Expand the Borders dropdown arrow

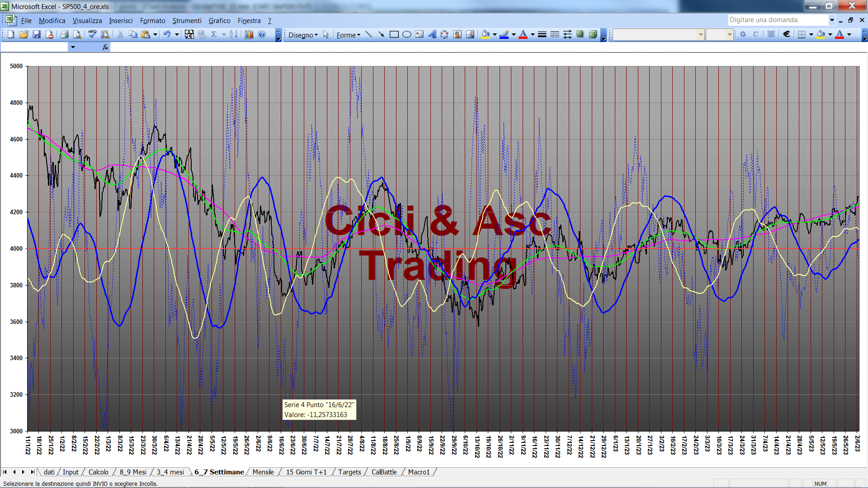point(811,34)
